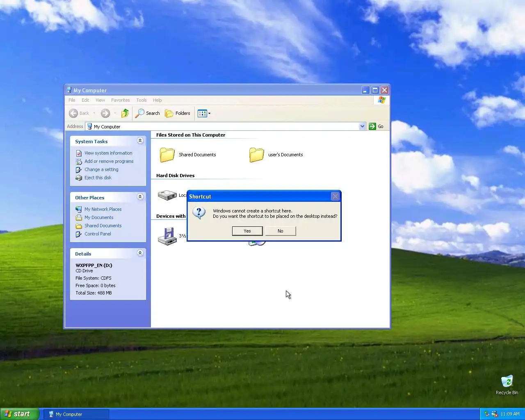
Task: Click the No button in Shortcut dialog
Action: click(x=281, y=231)
